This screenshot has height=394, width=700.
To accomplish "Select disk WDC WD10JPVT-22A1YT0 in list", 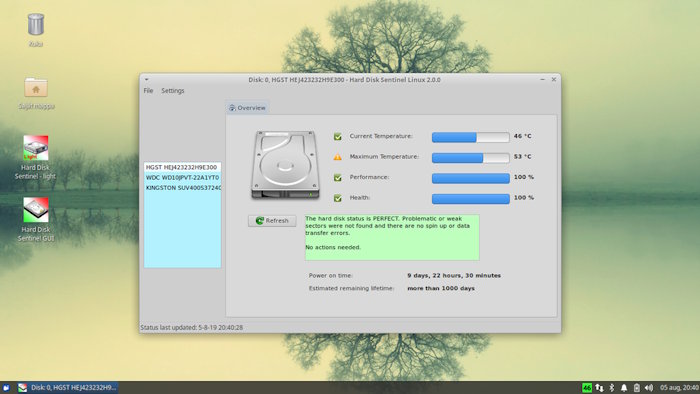I will 182,178.
